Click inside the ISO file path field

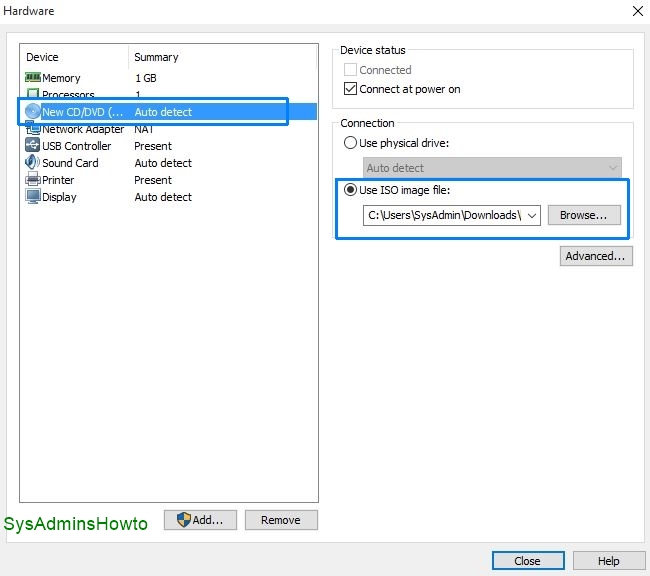(442, 215)
